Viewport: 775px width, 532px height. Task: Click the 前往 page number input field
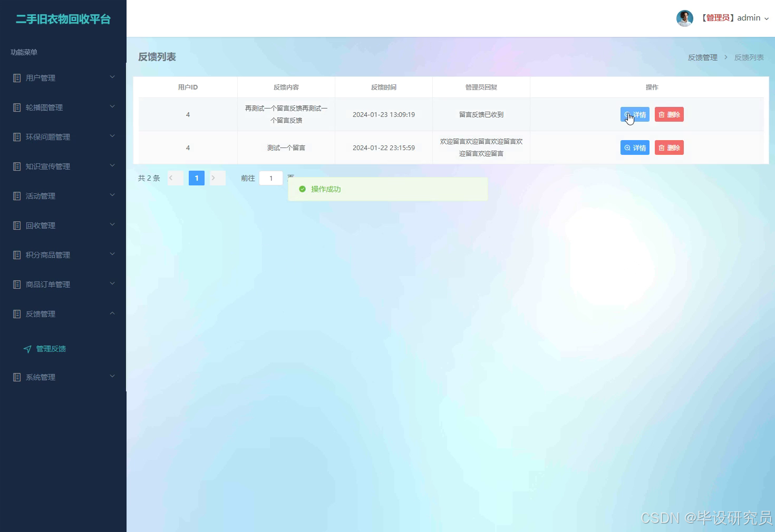coord(271,178)
